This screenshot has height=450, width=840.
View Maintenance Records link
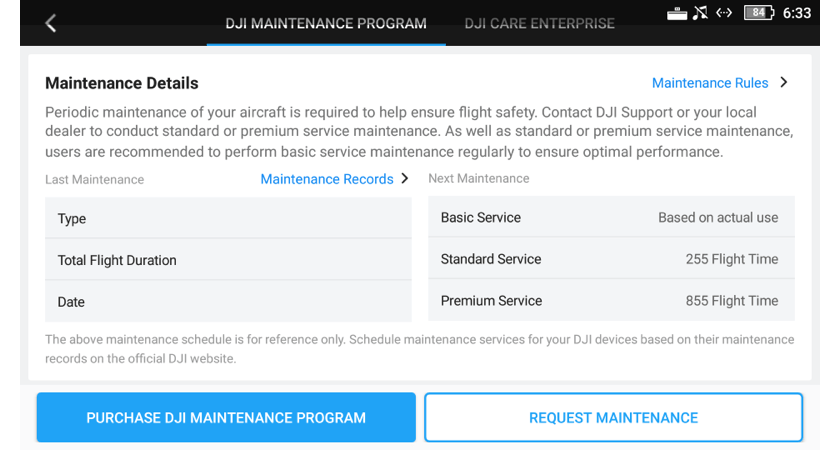[327, 179]
